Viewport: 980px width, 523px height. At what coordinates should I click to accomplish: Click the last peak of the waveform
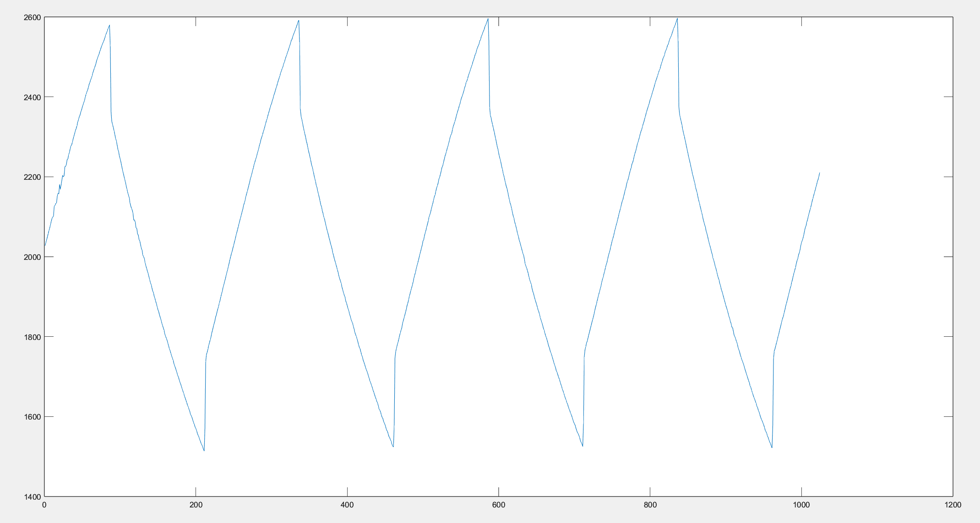pyautogui.click(x=677, y=19)
